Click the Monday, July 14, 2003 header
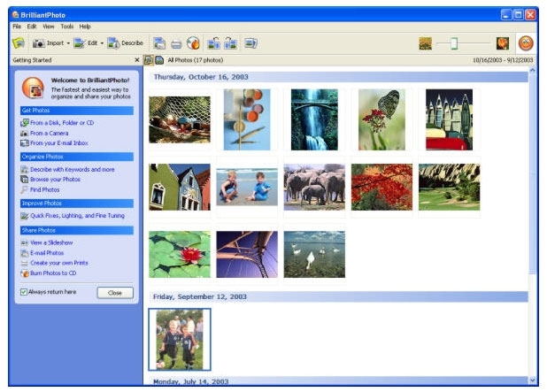This screenshot has width=547, height=392. pos(338,380)
